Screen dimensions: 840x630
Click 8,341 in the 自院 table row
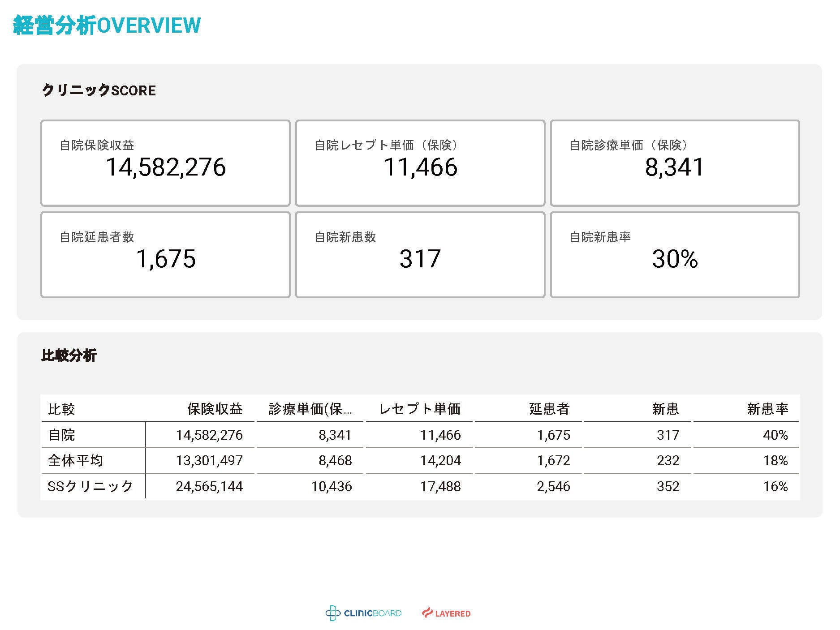(335, 435)
